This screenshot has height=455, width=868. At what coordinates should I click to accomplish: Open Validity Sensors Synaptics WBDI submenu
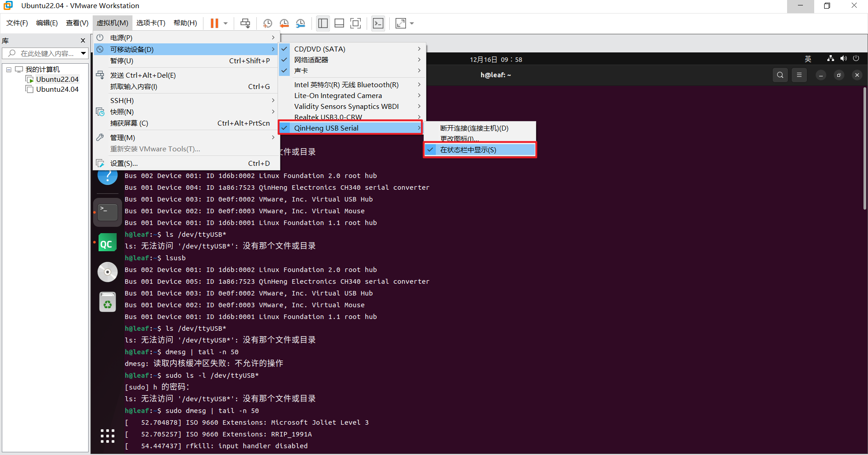351,106
